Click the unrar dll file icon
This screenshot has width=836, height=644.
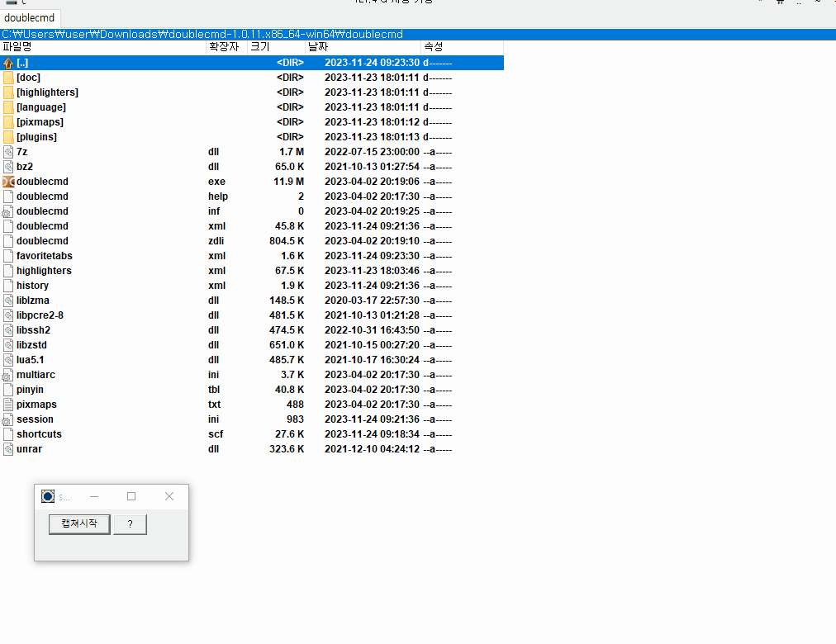8,450
